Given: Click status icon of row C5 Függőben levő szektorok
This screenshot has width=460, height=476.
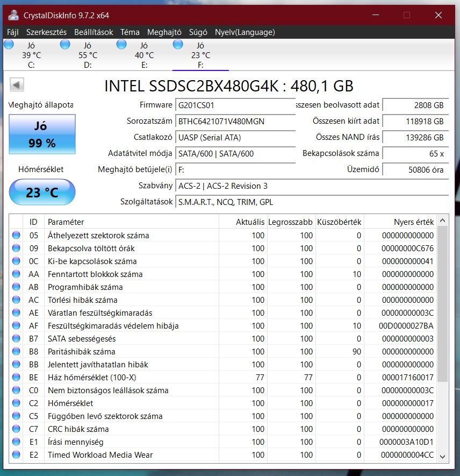Looking at the screenshot, I should [16, 416].
